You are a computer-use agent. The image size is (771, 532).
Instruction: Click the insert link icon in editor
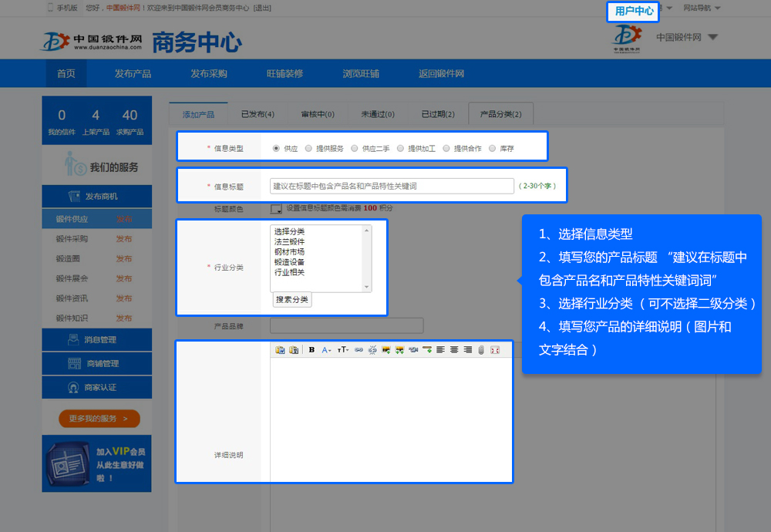(x=359, y=350)
